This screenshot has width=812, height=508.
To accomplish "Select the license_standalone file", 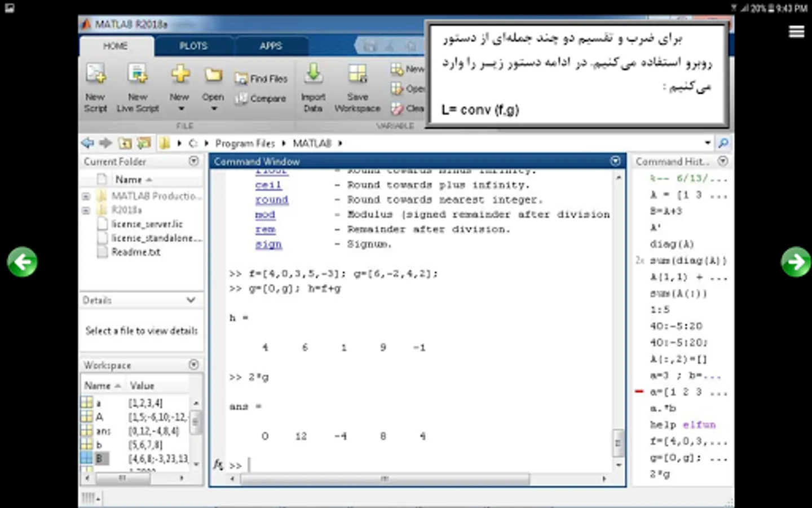I will point(149,238).
